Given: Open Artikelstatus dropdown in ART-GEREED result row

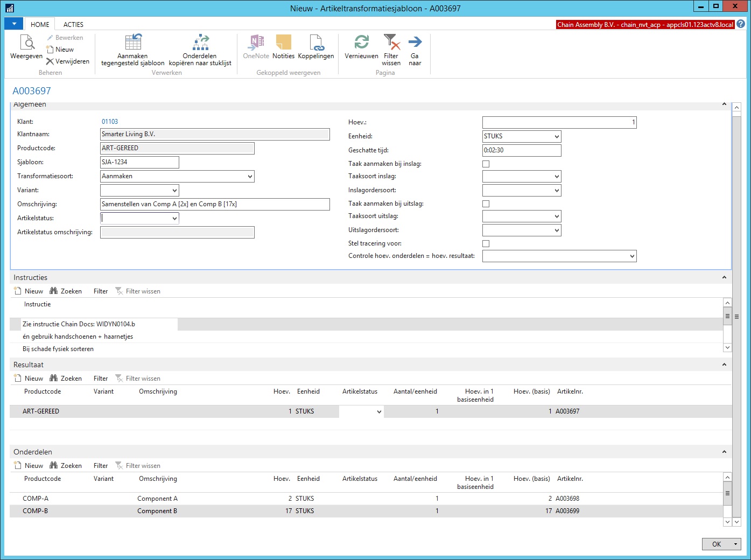Looking at the screenshot, I should coord(379,412).
